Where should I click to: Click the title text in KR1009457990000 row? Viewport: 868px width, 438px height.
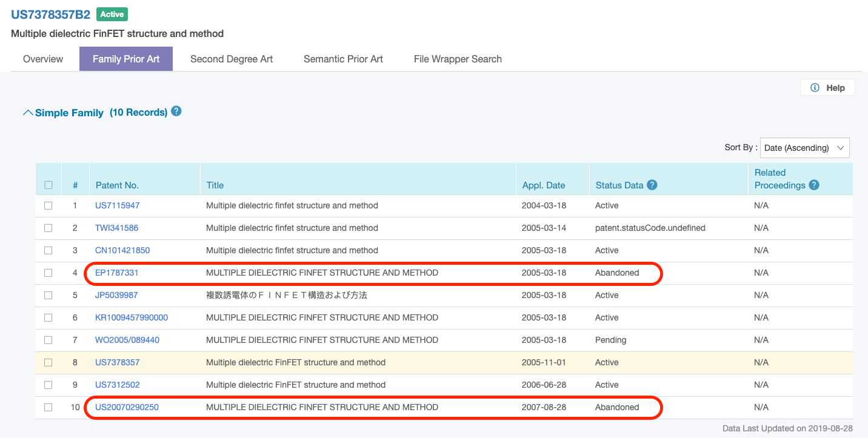[x=322, y=317]
